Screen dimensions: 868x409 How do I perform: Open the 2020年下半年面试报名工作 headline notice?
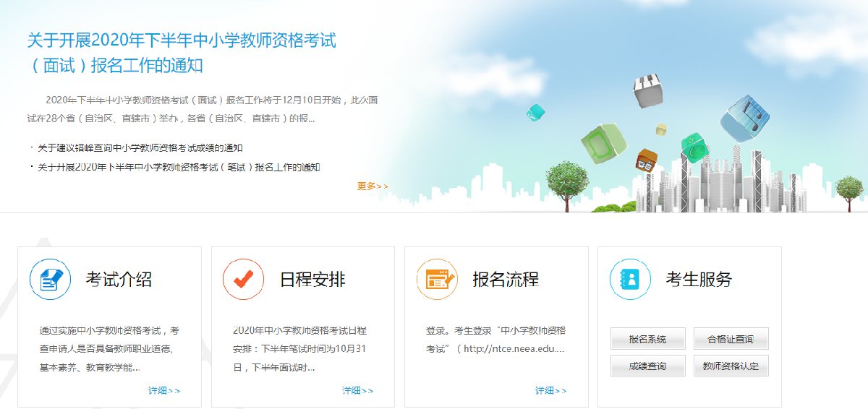182,53
